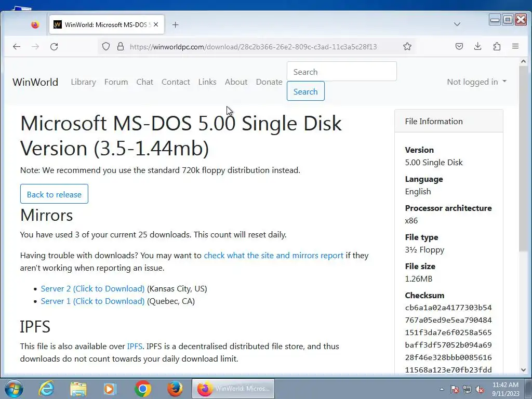Open the Contact menu item

pyautogui.click(x=176, y=82)
